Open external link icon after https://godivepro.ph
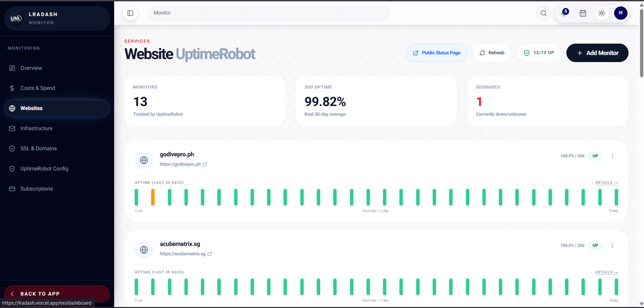 [205, 164]
